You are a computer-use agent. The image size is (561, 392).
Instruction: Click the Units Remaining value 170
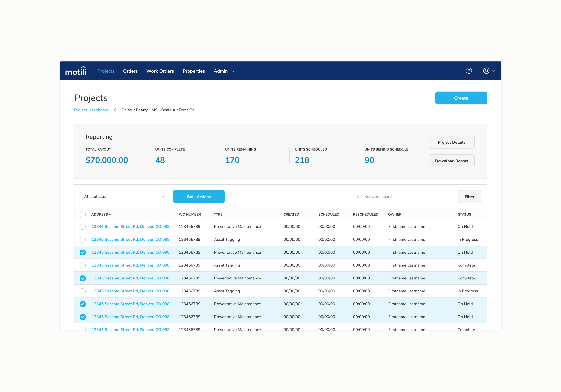pyautogui.click(x=232, y=160)
